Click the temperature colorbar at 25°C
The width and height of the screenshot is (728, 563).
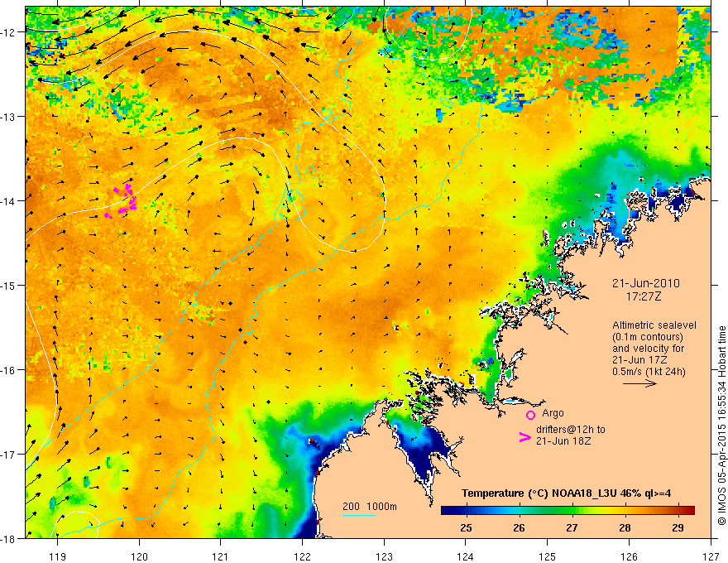(x=466, y=510)
